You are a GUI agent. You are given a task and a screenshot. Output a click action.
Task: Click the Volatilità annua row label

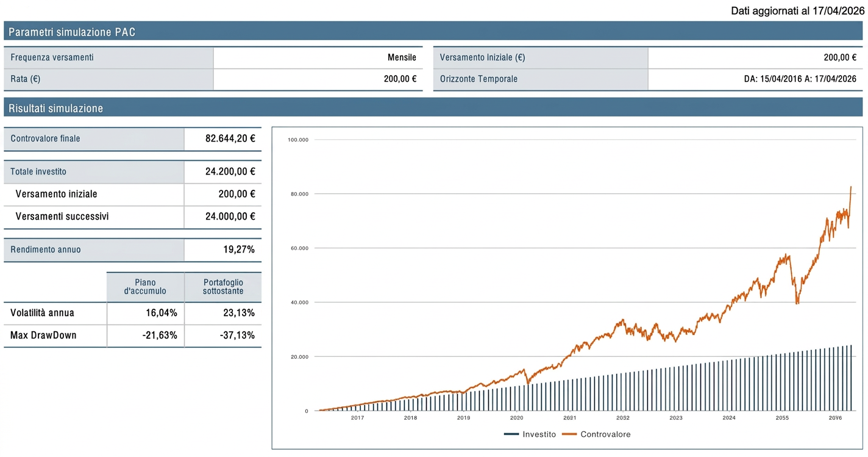point(42,313)
